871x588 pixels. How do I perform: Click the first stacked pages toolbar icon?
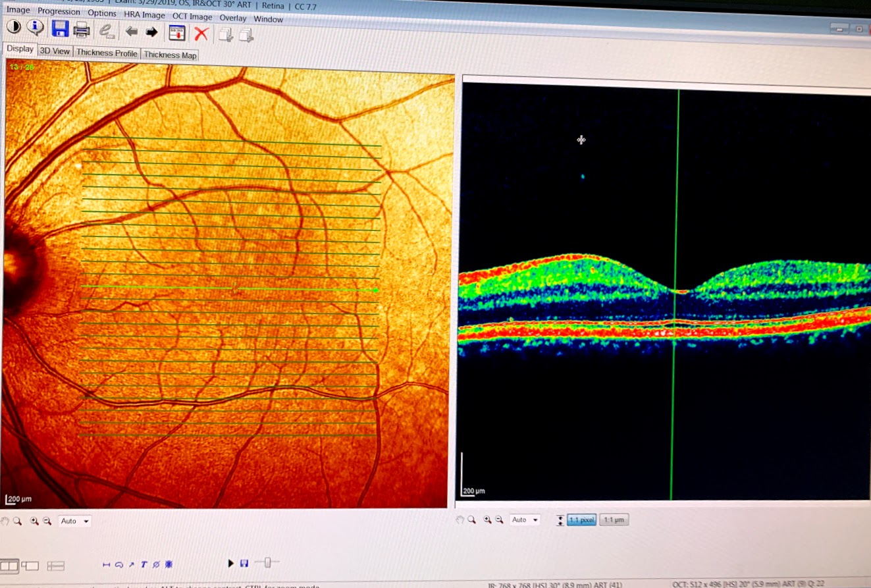226,34
